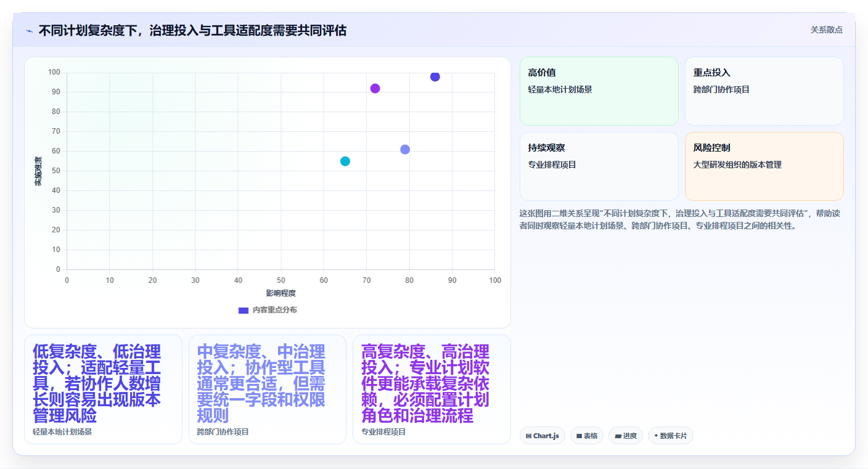
Task: Toggle the 内容重点分布 legend swatch
Action: [x=244, y=310]
